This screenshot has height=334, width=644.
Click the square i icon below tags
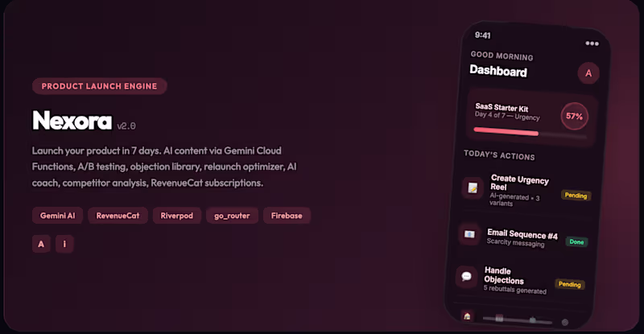(x=64, y=244)
